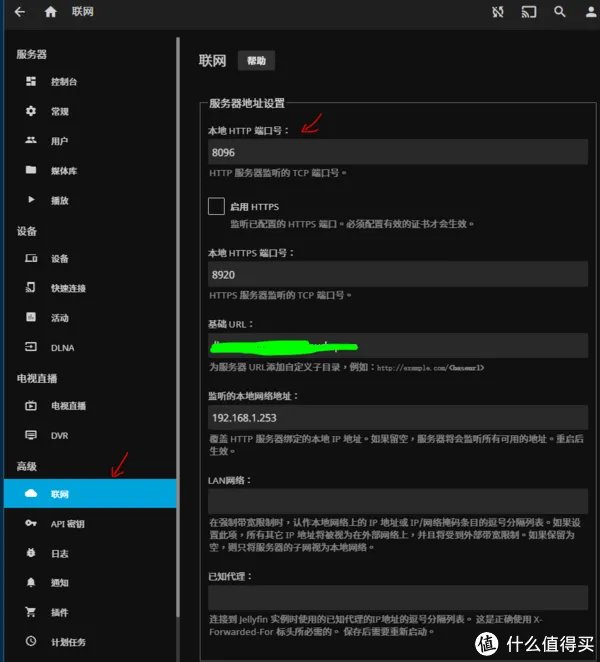
Task: Click the 设备 devices icon
Action: [31, 258]
